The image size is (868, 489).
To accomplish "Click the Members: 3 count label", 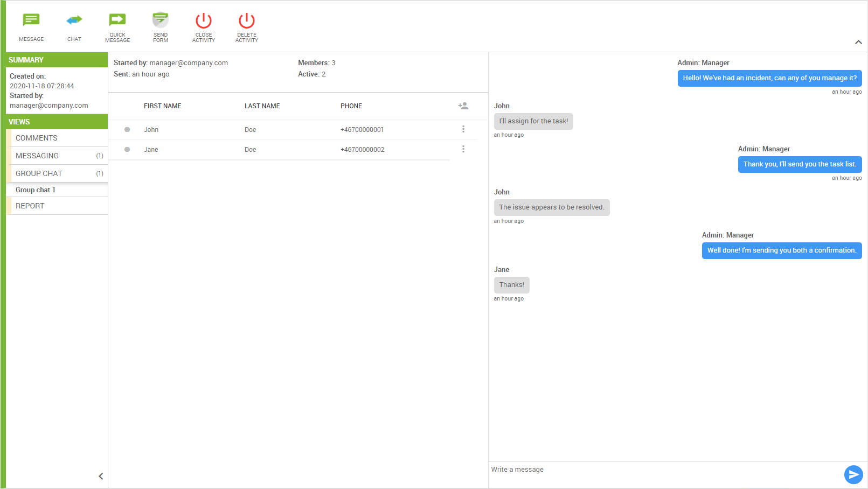I will pos(317,63).
